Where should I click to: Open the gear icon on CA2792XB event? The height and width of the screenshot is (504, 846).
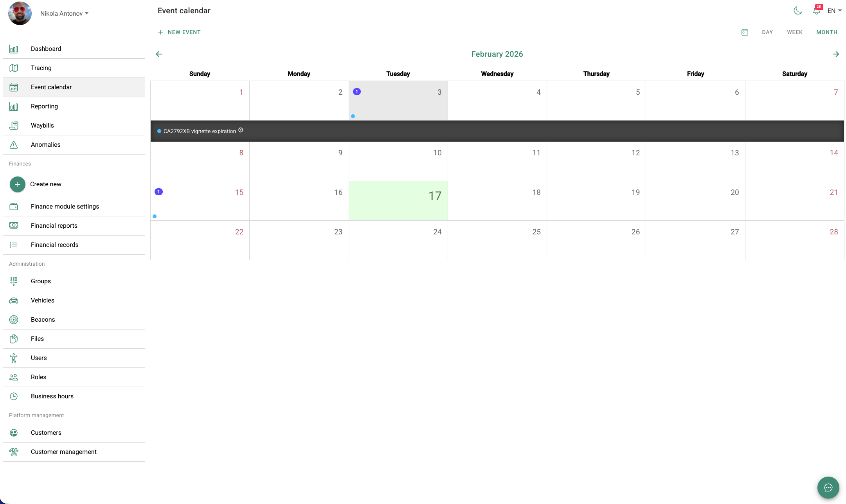click(x=241, y=130)
